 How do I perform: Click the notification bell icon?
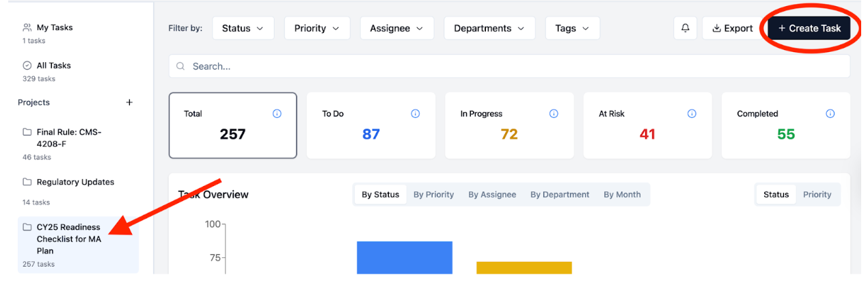click(x=685, y=28)
